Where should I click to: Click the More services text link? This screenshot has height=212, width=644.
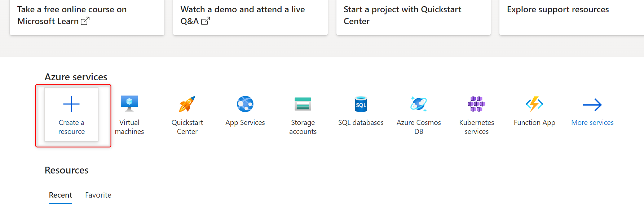coord(592,123)
